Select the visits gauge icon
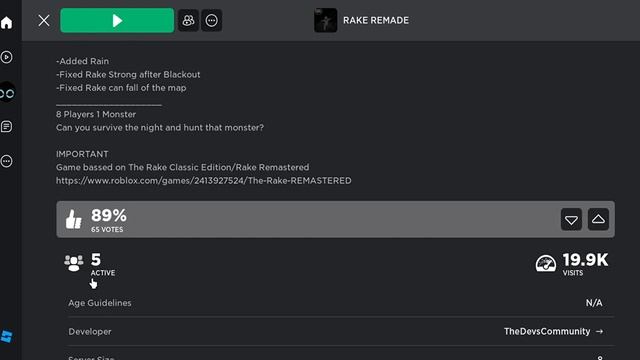Image resolution: width=640 pixels, height=360 pixels. (546, 263)
